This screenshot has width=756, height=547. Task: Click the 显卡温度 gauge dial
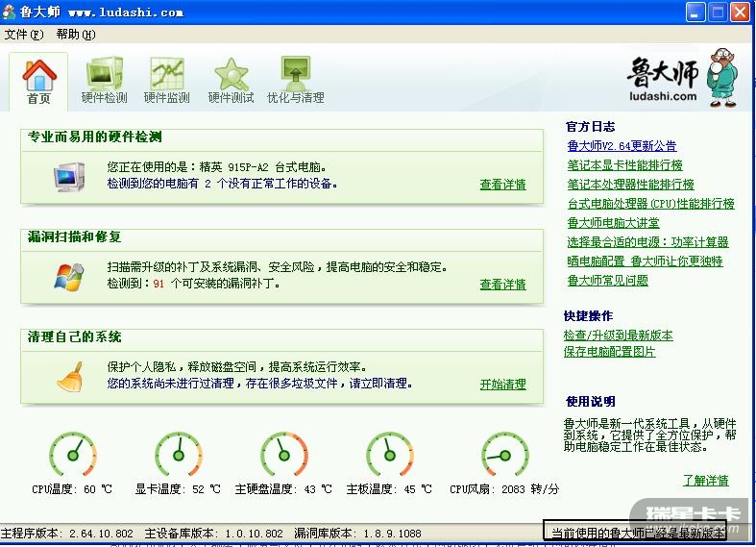click(x=179, y=455)
